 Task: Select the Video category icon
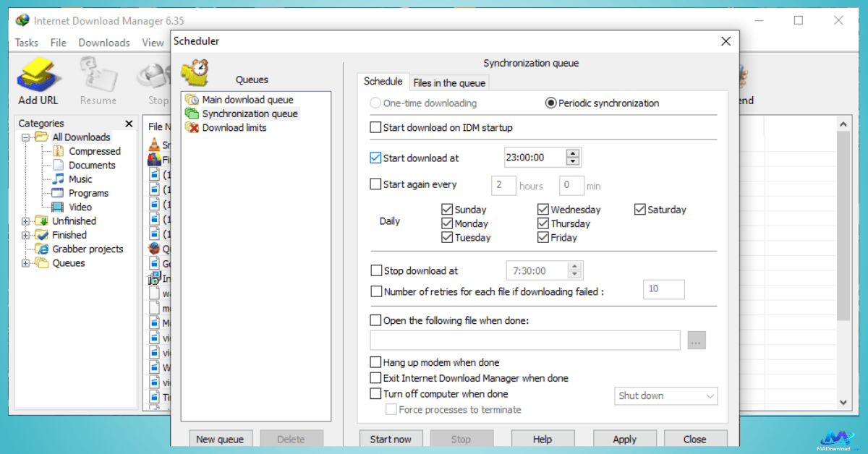[x=58, y=207]
